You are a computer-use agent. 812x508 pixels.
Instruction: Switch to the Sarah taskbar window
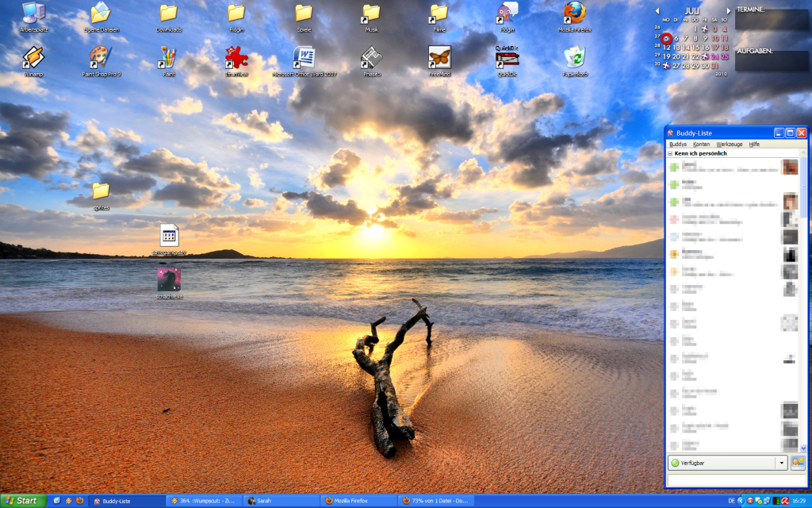coord(279,501)
